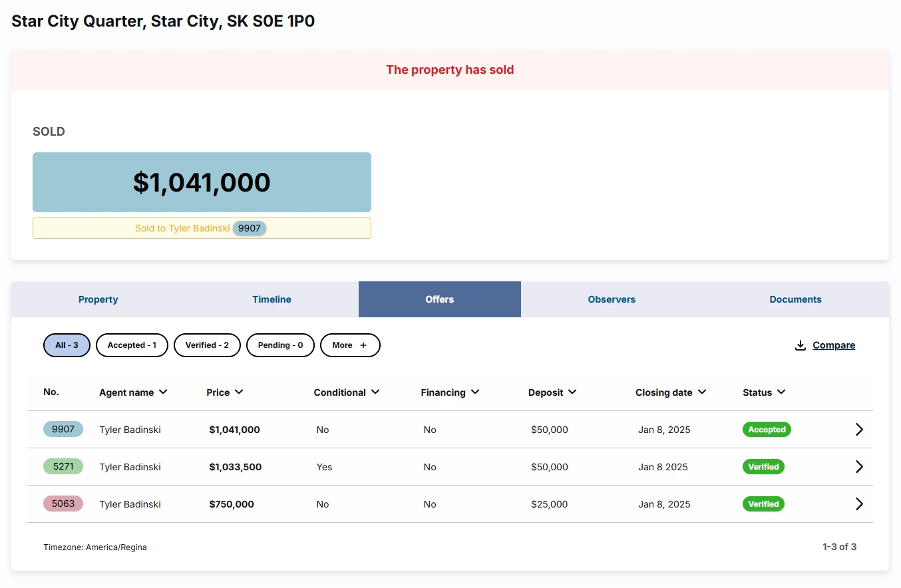Open the Observers tab

pos(612,299)
